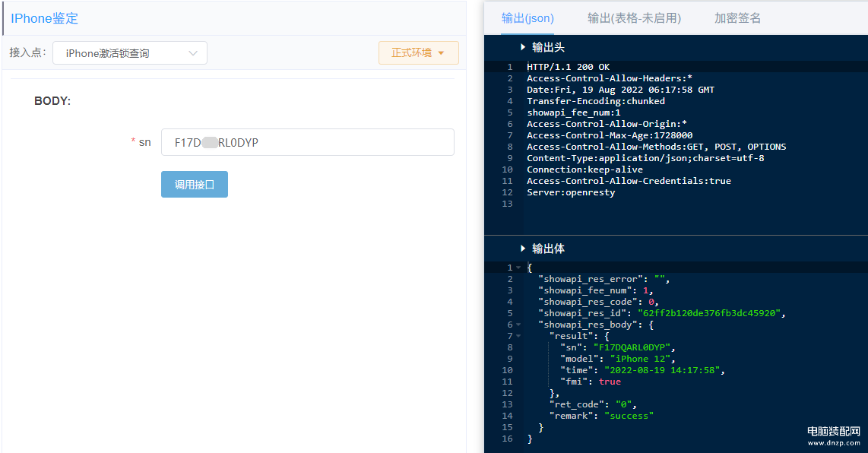Screen dimensions: 868x453
Task: Click the Access-Control-Max-Age:1728000 line
Action: click(x=610, y=135)
